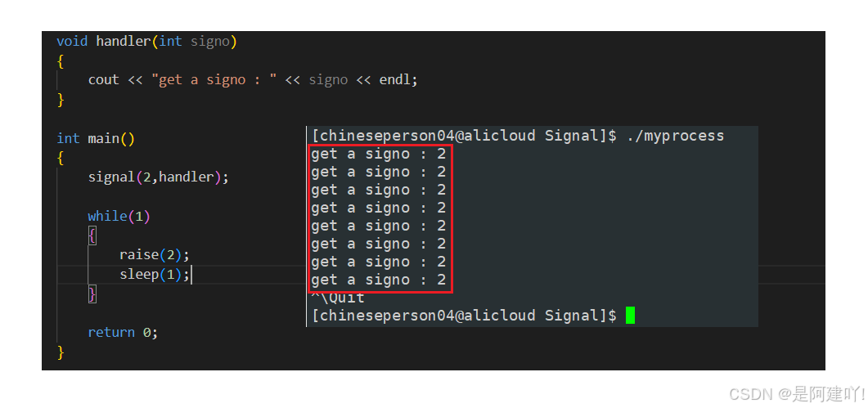Click the "get a signo : " string literal
Viewport: 868px width, 408px height.
click(x=214, y=79)
